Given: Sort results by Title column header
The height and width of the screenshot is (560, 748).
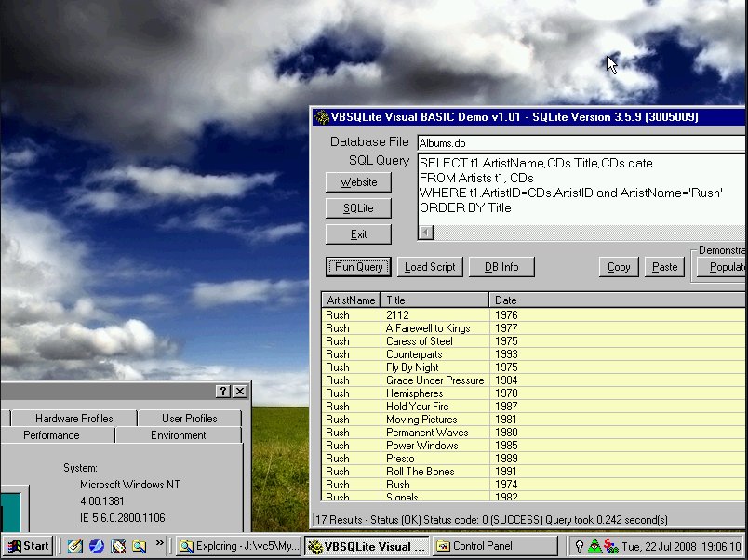Looking at the screenshot, I should point(434,300).
